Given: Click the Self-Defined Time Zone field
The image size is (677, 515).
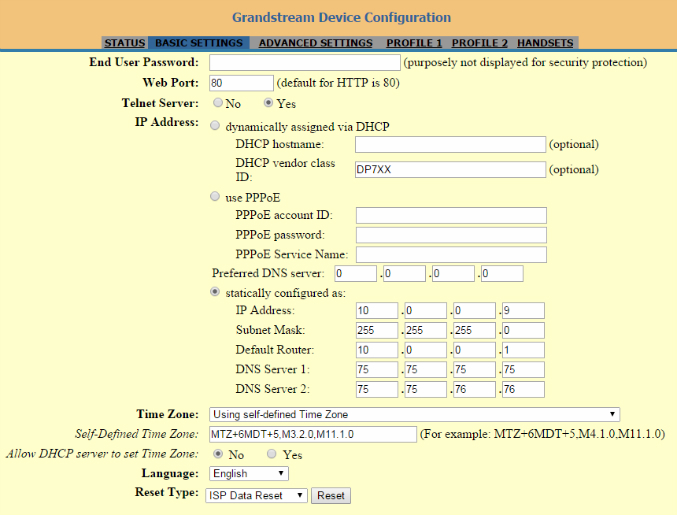Looking at the screenshot, I should click(313, 434).
